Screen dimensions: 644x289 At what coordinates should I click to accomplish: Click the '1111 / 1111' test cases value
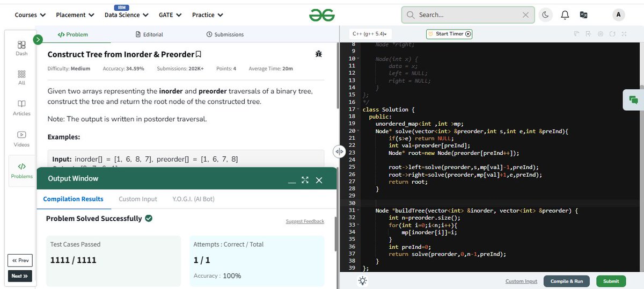73,260
